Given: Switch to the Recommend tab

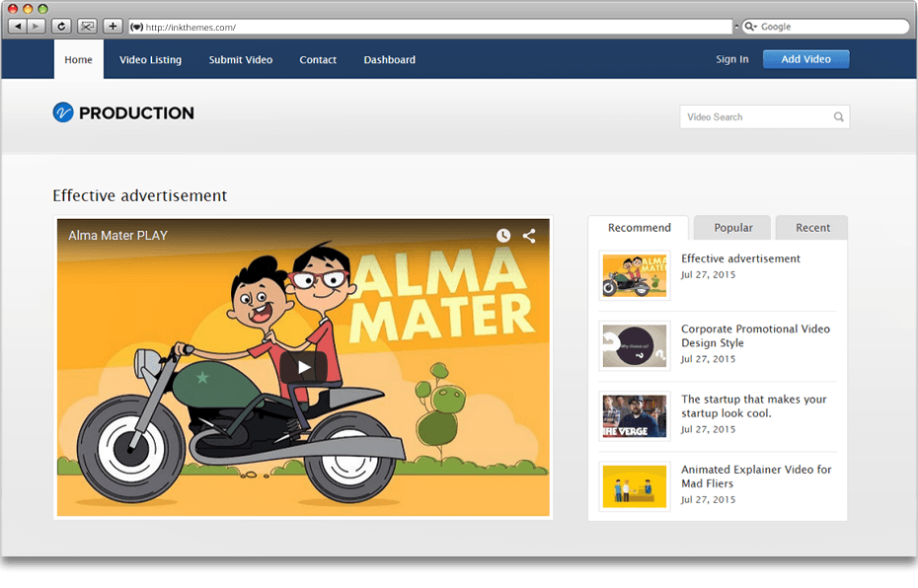Looking at the screenshot, I should (639, 228).
